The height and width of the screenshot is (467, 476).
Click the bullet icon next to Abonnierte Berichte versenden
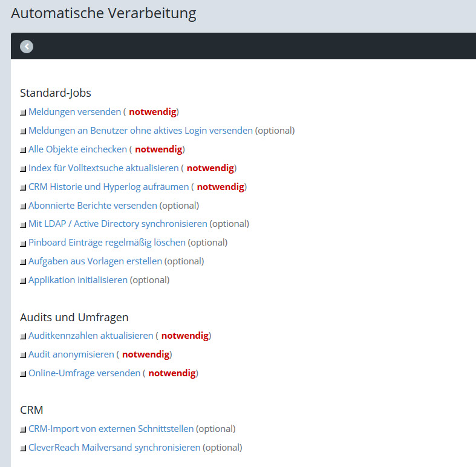point(23,206)
